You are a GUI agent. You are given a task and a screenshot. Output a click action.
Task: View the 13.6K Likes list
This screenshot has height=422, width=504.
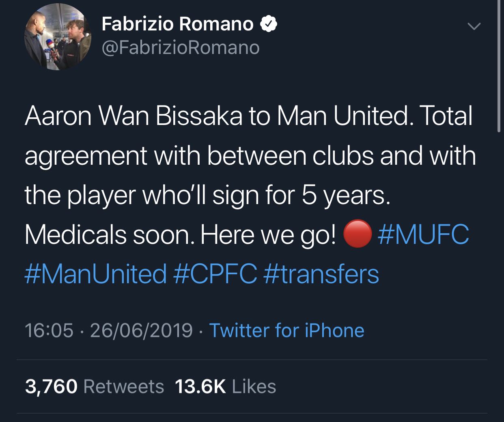point(225,386)
